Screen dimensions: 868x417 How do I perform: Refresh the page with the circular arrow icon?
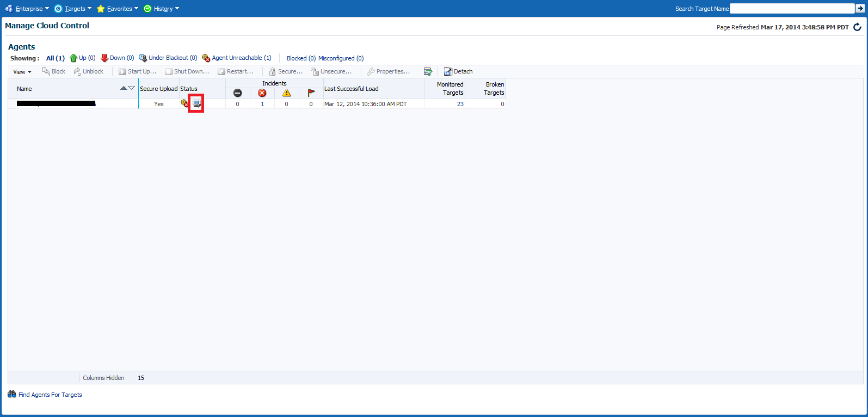(x=857, y=27)
